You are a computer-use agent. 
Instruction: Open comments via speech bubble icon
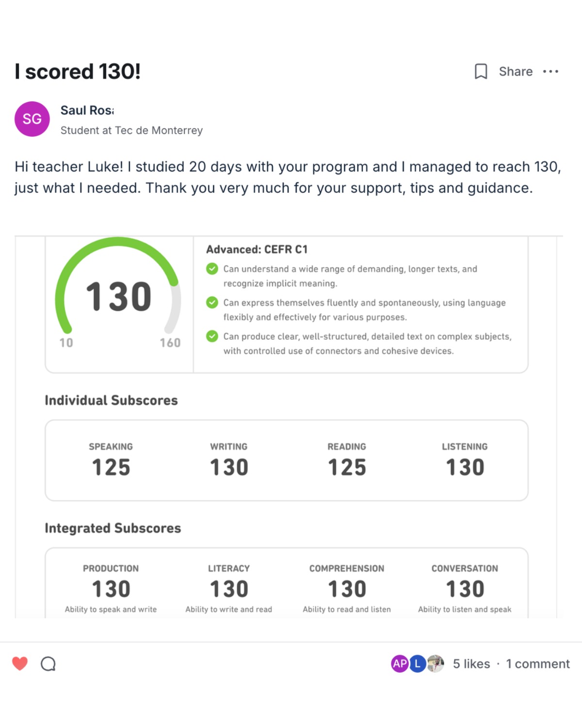pyautogui.click(x=48, y=663)
